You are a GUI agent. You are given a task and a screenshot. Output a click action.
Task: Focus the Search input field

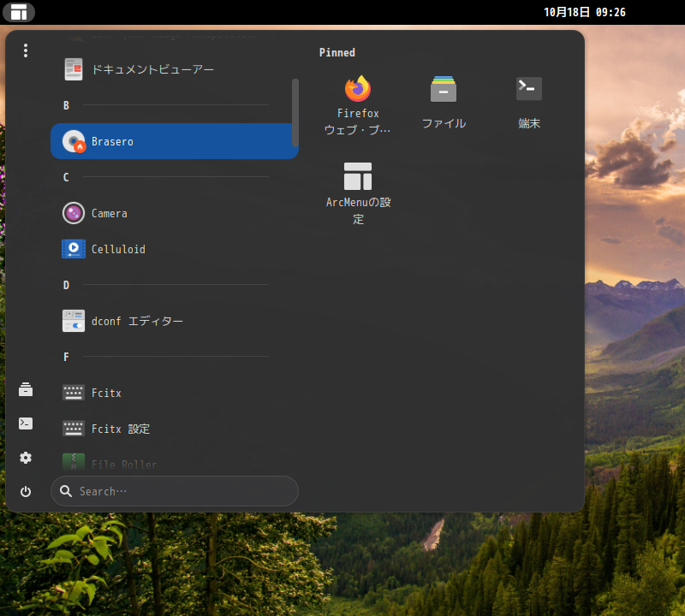(x=175, y=491)
